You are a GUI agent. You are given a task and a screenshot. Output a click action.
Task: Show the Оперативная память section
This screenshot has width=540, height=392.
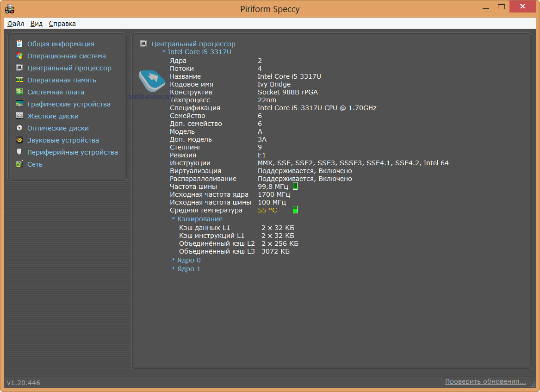click(62, 80)
